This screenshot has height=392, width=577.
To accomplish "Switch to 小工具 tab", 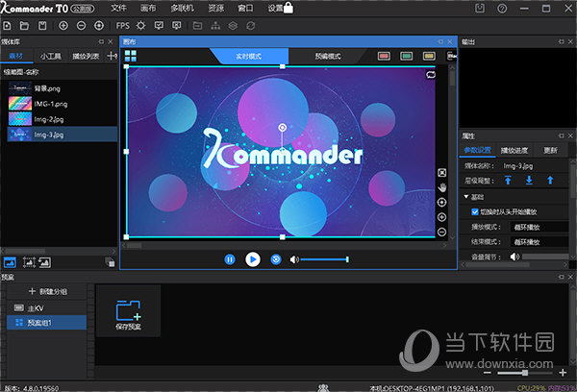I will [51, 56].
